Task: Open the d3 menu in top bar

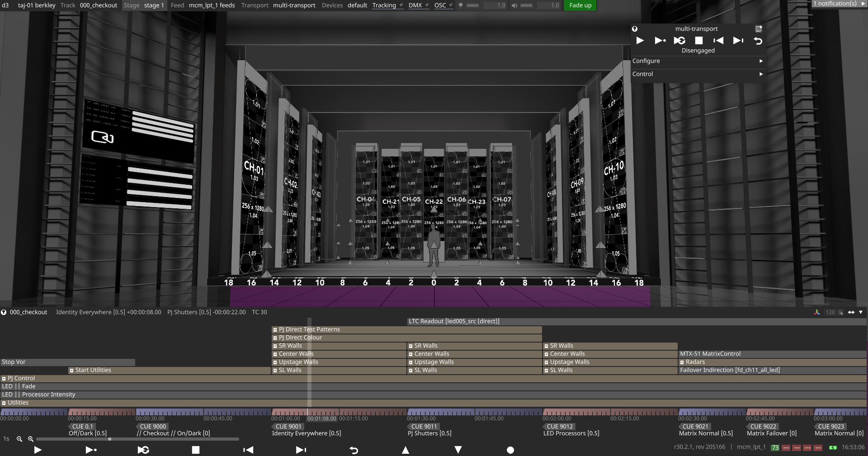Action: tap(5, 5)
